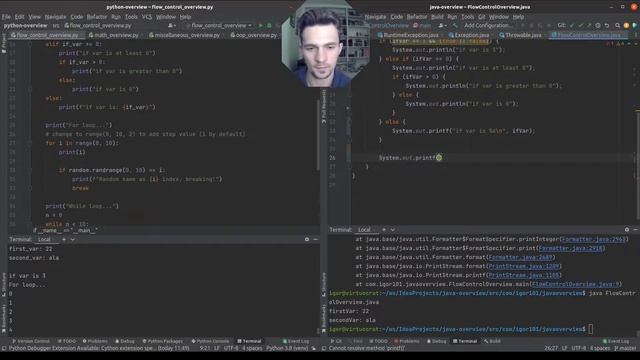Toggle the Terminal tool window in PyCharm
640x360 pixels.
pyautogui.click(x=249, y=341)
